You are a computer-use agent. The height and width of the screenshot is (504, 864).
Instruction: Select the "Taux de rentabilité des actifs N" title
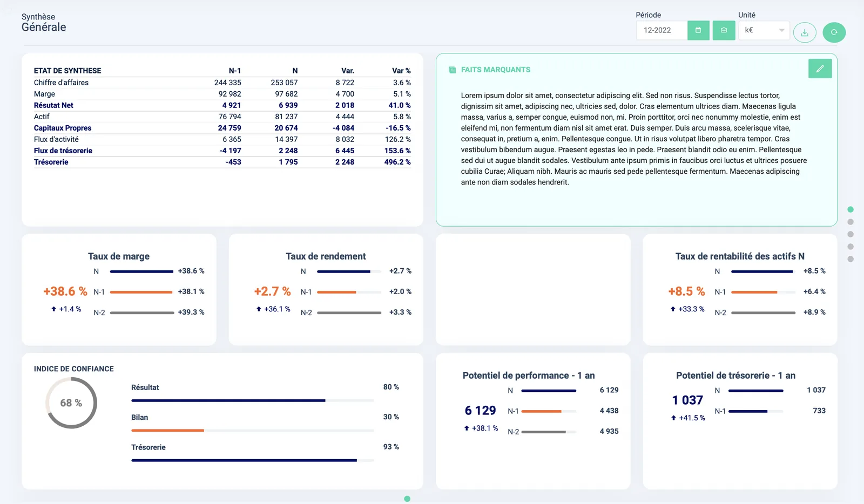[x=740, y=256]
